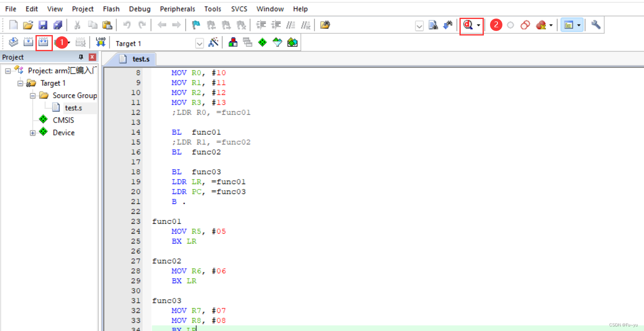
Task: Start or stop the debug session
Action: pos(468,25)
